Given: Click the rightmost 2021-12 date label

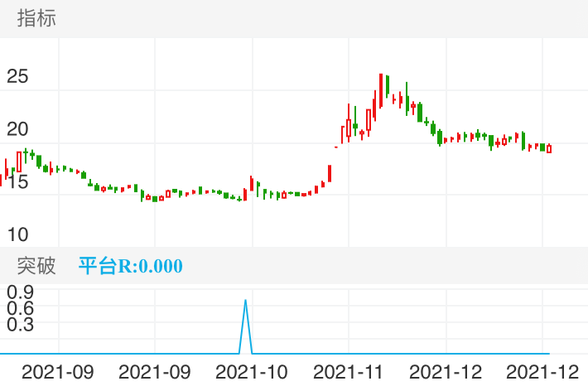Looking at the screenshot, I should [542, 373].
